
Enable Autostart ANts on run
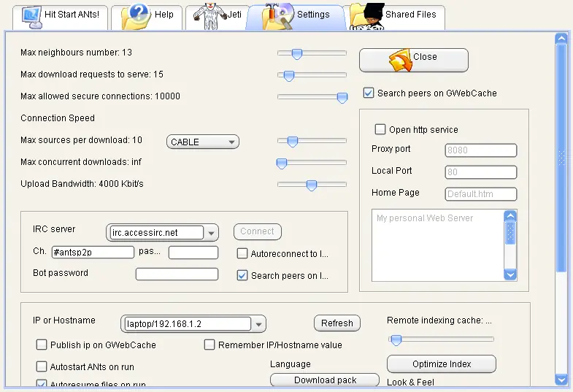pos(42,366)
